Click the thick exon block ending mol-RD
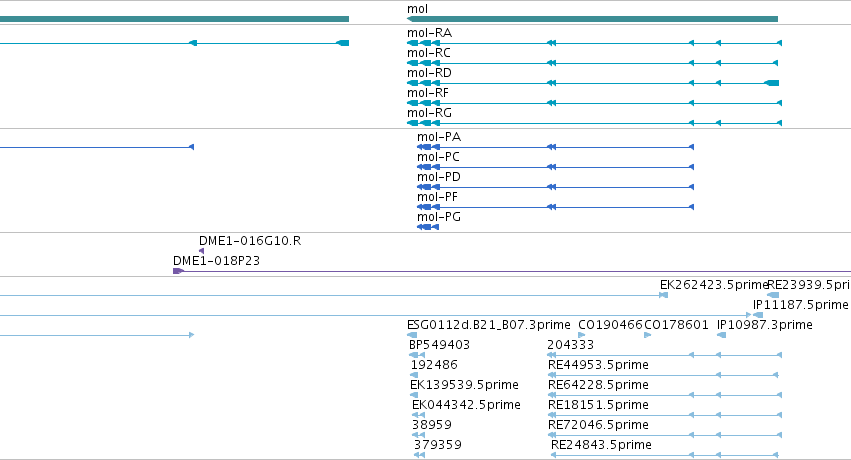Image resolution: width=851 pixels, height=460 pixels. pos(772,83)
